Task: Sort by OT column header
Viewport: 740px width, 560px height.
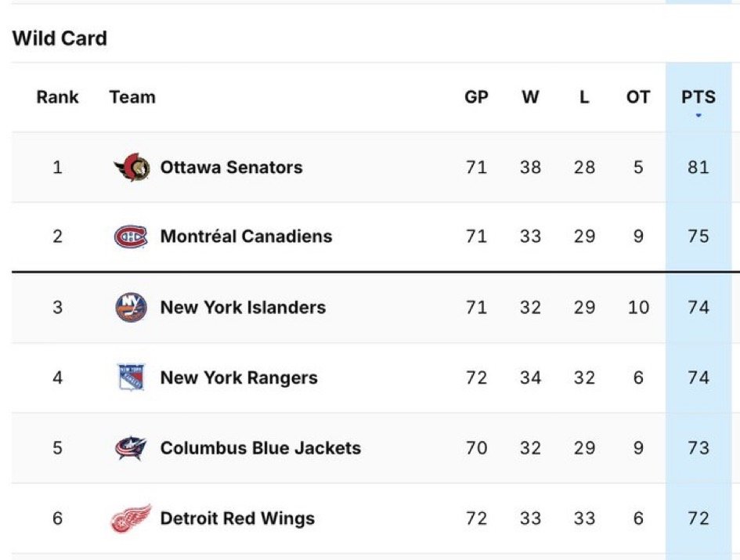Action: pyautogui.click(x=638, y=97)
